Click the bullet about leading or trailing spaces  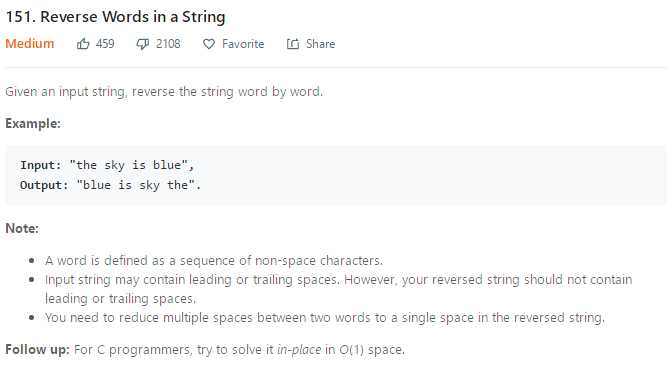point(338,289)
